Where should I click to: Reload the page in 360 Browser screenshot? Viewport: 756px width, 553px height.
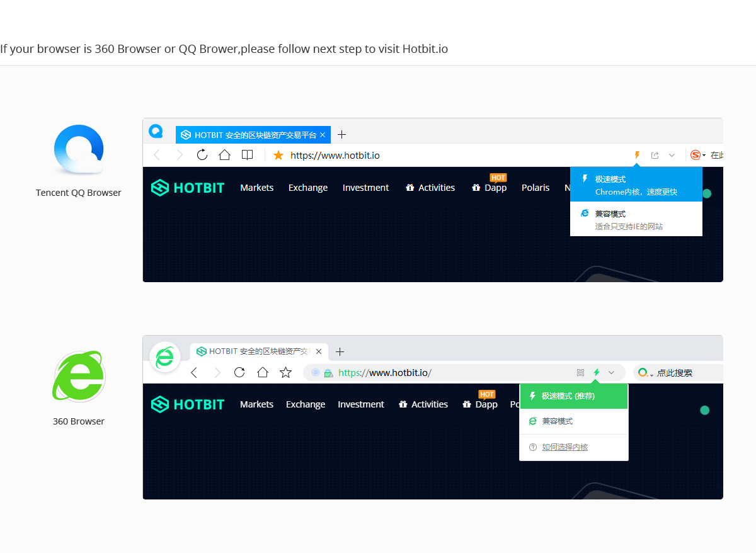[239, 372]
